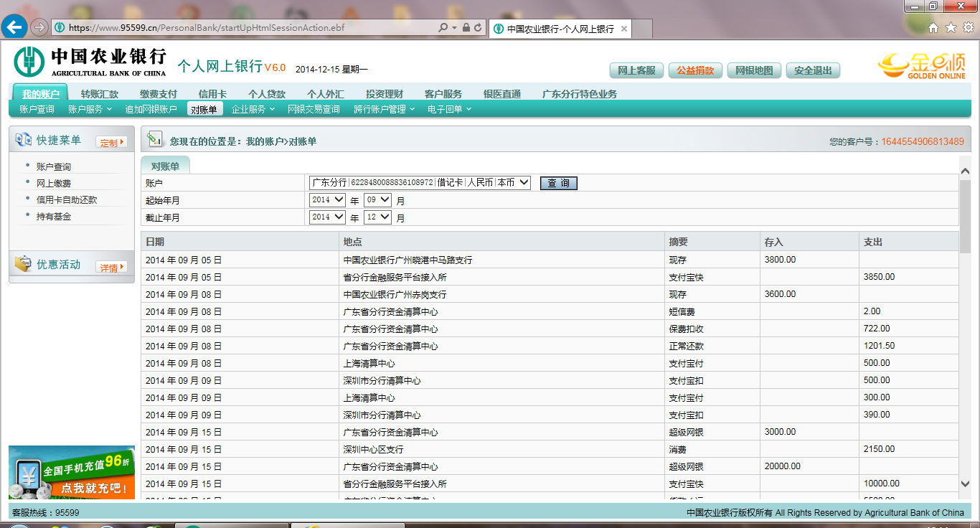Expand the 电子回单 submenu
Image resolution: width=980 pixels, height=528 pixels.
(449, 109)
